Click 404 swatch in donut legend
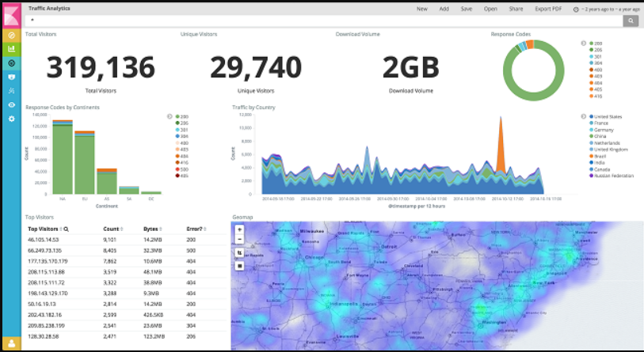The width and height of the screenshot is (644, 352). click(591, 83)
